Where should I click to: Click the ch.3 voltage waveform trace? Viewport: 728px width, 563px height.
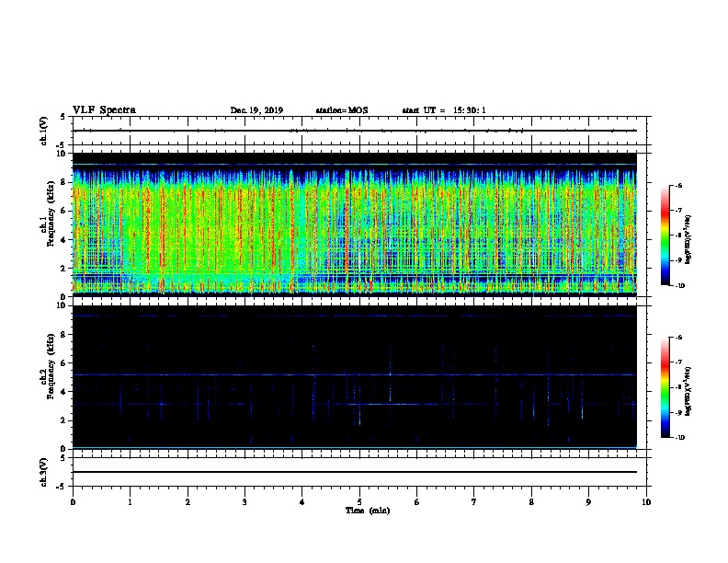(354, 472)
